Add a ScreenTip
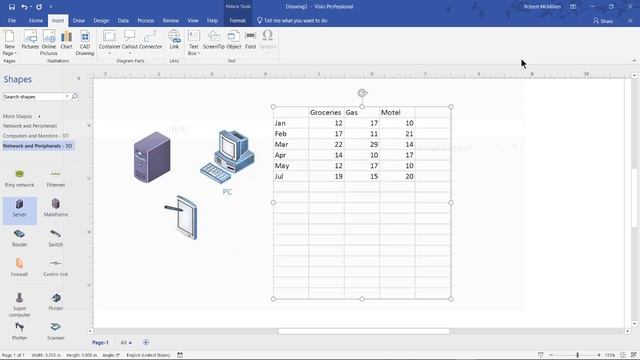Viewport: 640px width, 360px height. click(213, 40)
